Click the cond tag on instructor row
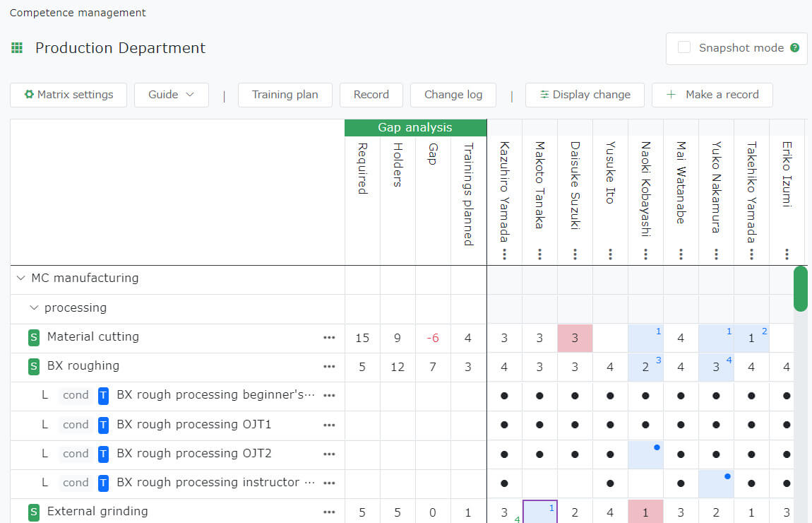This screenshot has height=523, width=812. click(76, 483)
